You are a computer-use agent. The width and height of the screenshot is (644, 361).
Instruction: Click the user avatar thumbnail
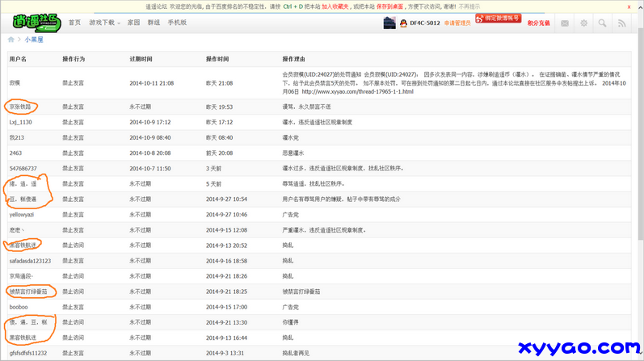click(389, 23)
